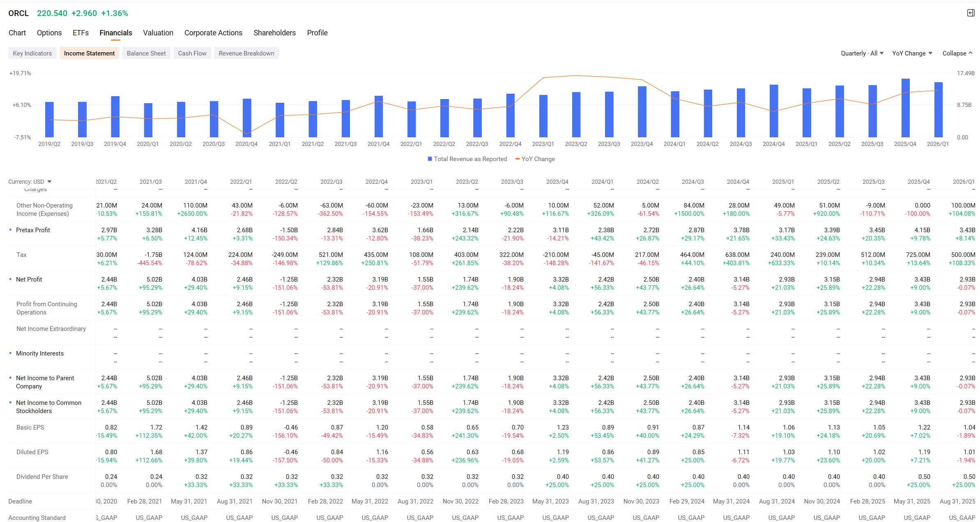Click the Net Profit 5.02B value for 2021/Q3
This screenshot has height=522, width=980.
tap(154, 279)
